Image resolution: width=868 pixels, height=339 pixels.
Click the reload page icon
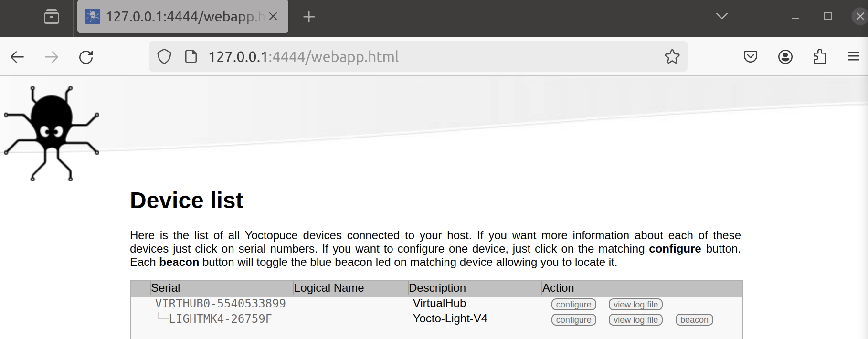86,57
